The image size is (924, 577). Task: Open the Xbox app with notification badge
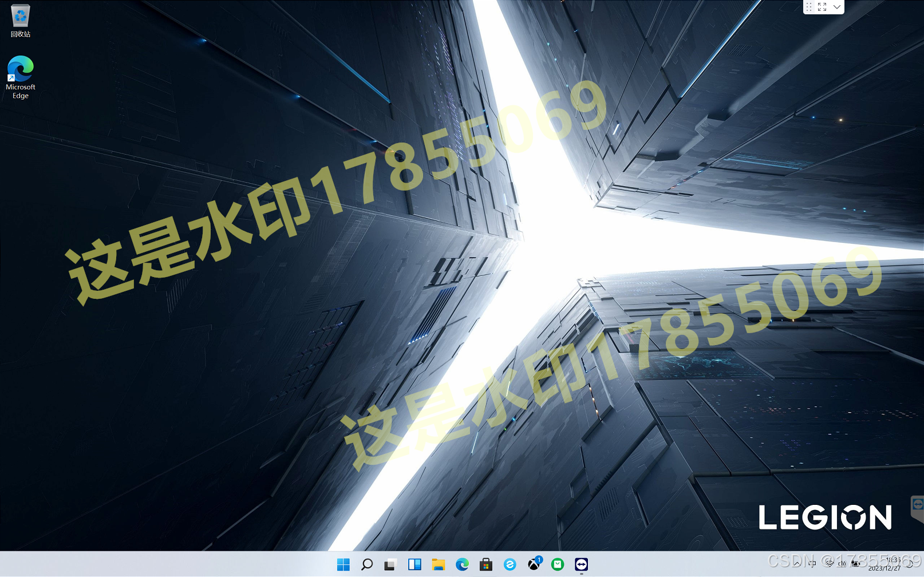[x=534, y=564]
